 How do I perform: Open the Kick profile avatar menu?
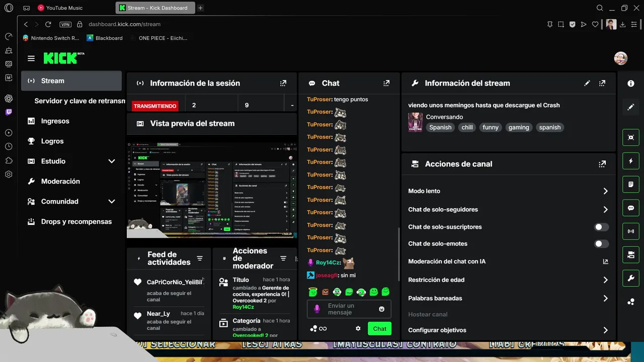point(621,58)
